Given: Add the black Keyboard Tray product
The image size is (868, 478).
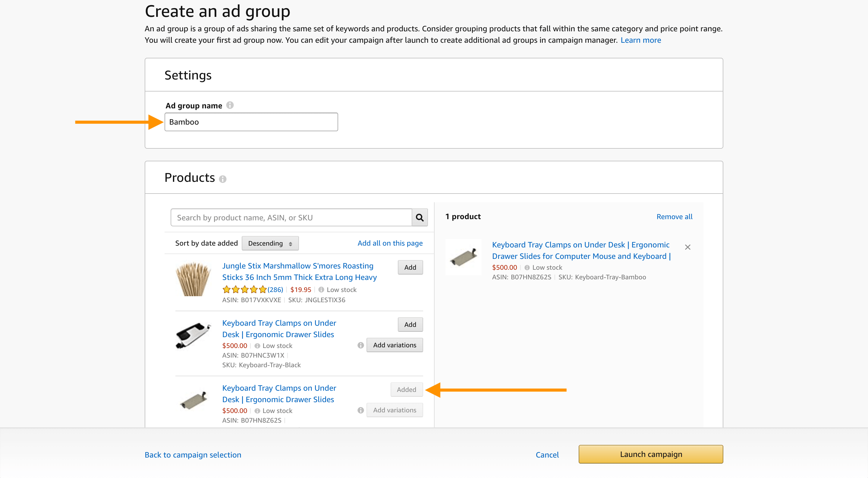Looking at the screenshot, I should tap(410, 324).
